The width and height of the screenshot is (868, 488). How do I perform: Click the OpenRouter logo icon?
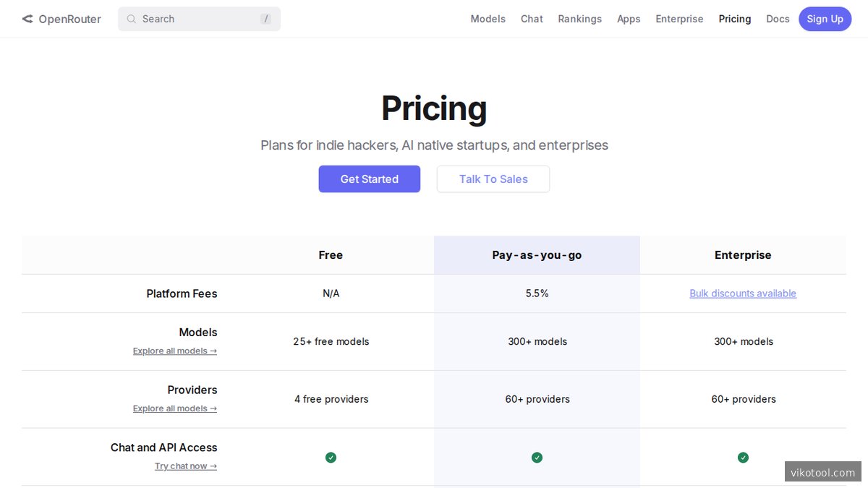(x=27, y=19)
